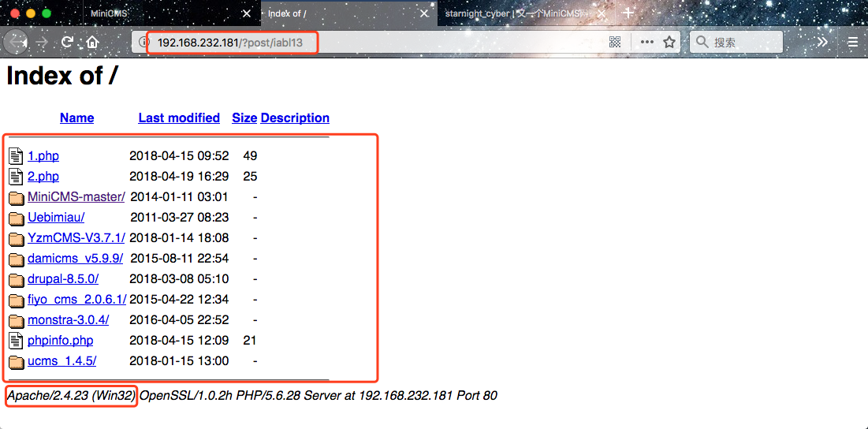
Task: Click the folder icon beside ucms_1.4.5/
Action: 17,361
